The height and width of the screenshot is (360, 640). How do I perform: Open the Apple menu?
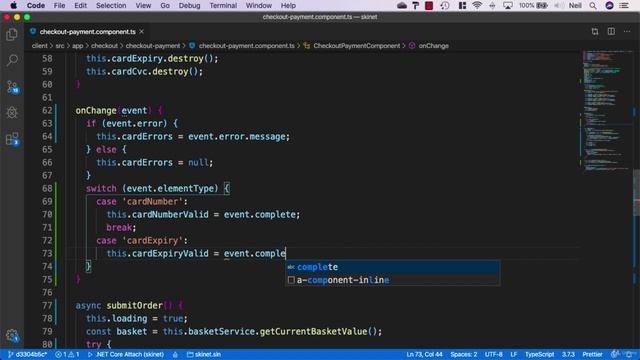[x=13, y=5]
